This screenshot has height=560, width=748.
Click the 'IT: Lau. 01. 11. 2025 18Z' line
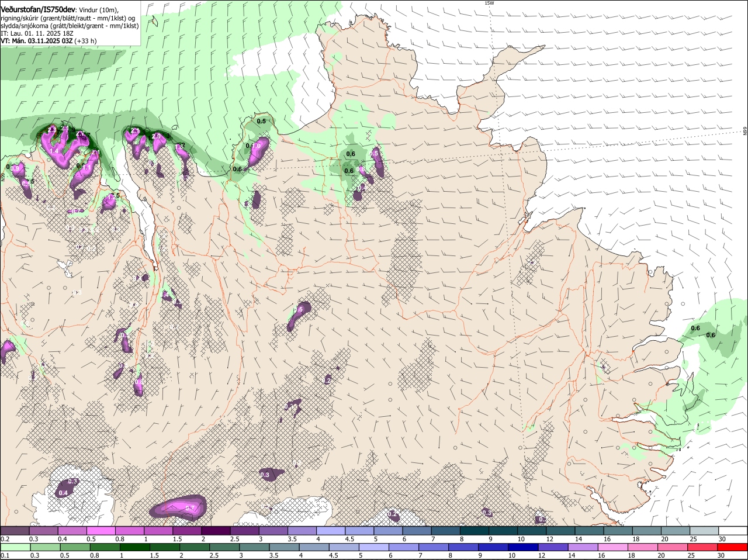(37, 33)
